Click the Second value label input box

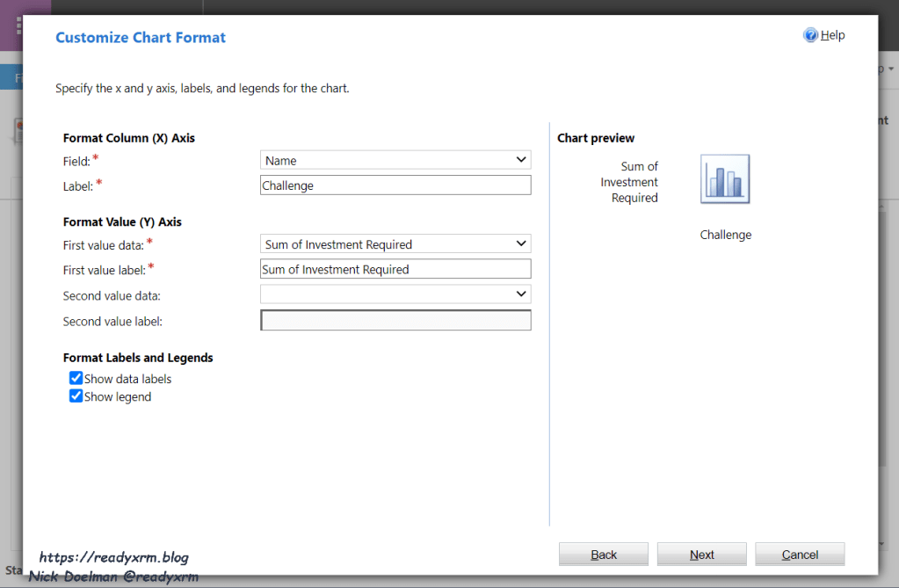(x=395, y=321)
